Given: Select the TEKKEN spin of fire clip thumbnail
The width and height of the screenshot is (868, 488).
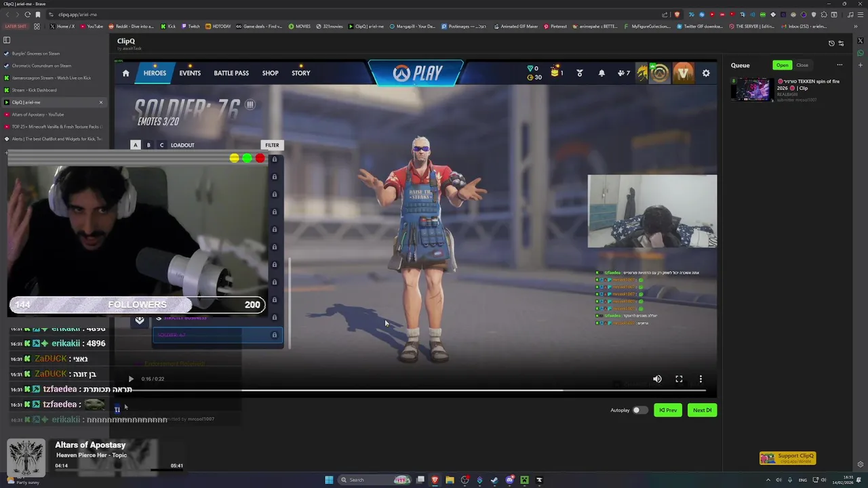Looking at the screenshot, I should [x=752, y=89].
